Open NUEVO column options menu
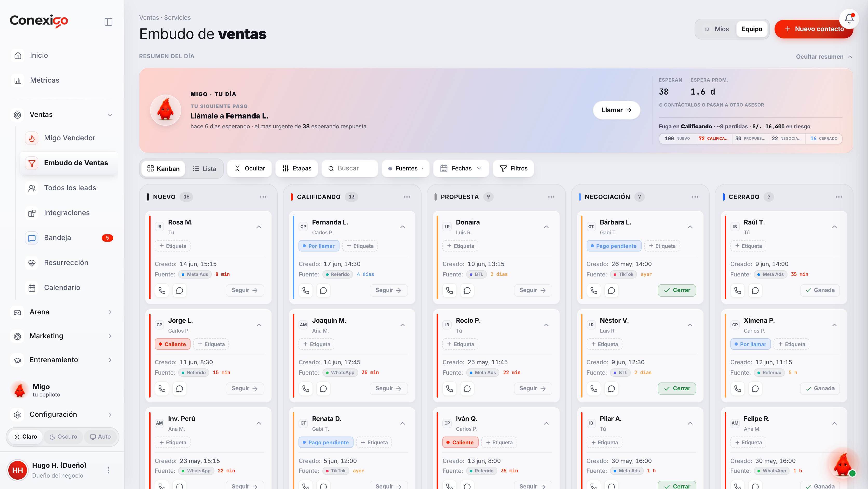Screen dimensions: 868x489 [263, 197]
